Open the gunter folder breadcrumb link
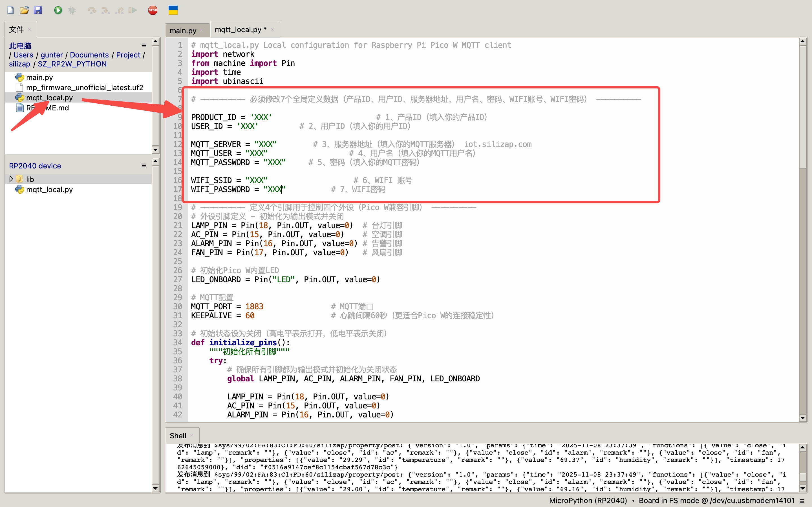The width and height of the screenshot is (812, 507). tap(52, 55)
